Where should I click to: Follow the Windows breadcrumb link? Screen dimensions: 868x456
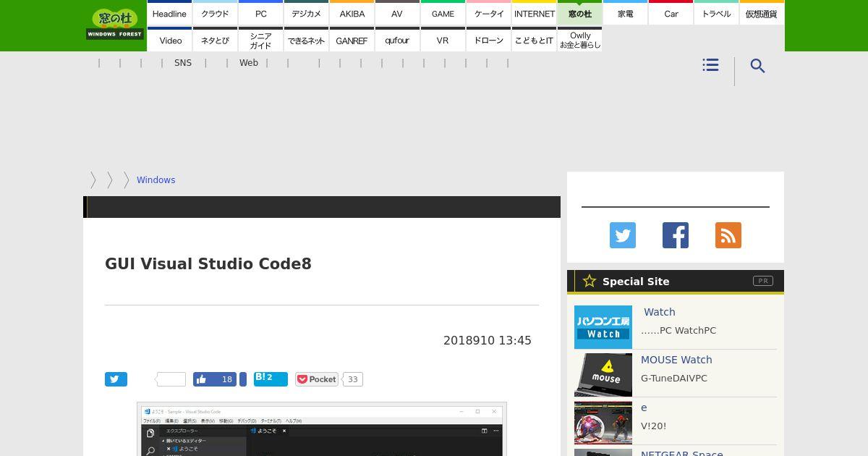tap(156, 180)
